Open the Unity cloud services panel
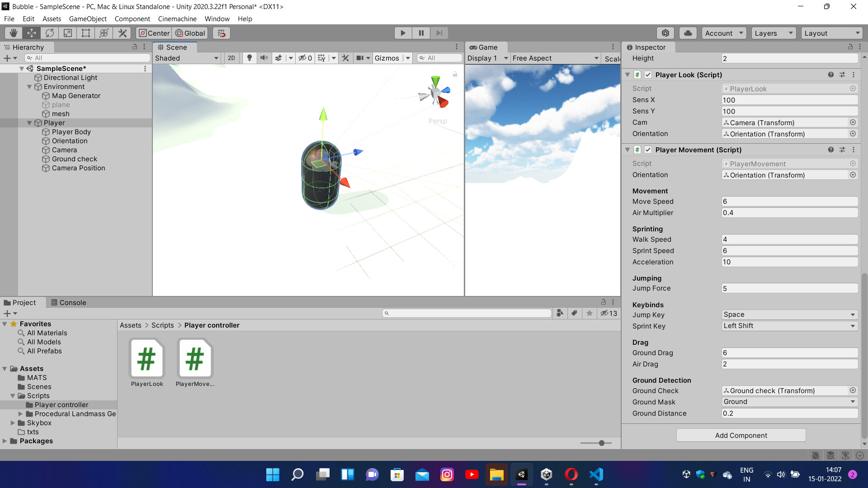 coord(688,33)
